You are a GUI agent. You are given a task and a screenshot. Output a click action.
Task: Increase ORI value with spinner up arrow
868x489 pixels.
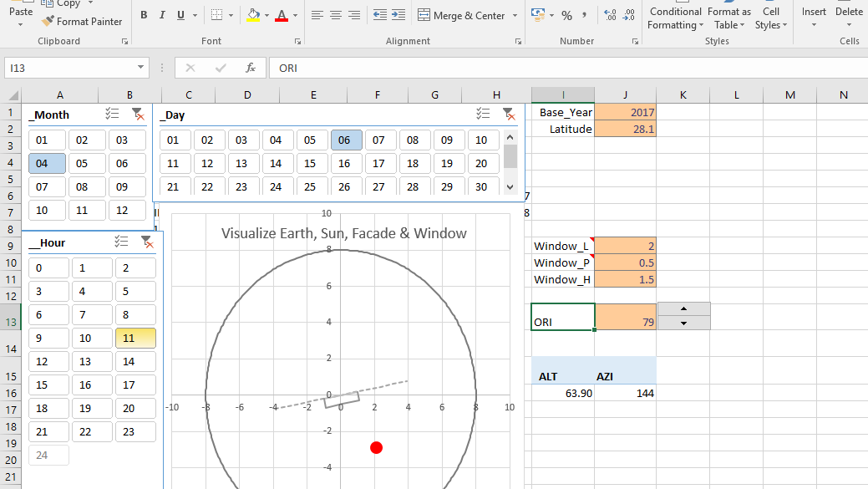tap(683, 309)
